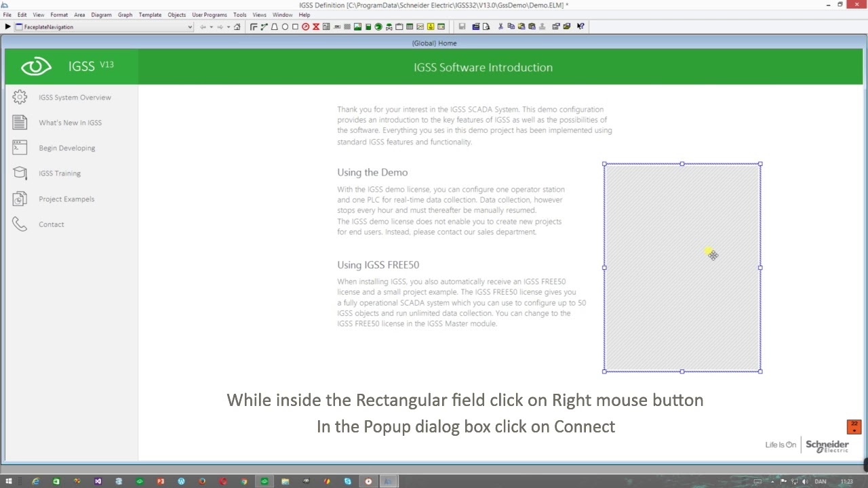This screenshot has height=488, width=868.
Task: Click the Cut scissors icon
Action: [x=500, y=27]
